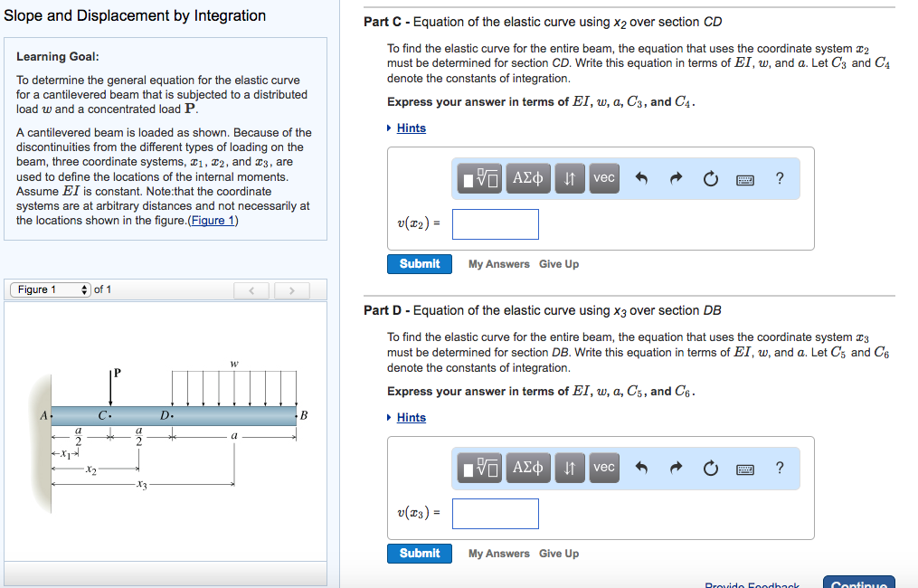Click inside the v(x2) answer field
The height and width of the screenshot is (588, 918).
[x=496, y=223]
